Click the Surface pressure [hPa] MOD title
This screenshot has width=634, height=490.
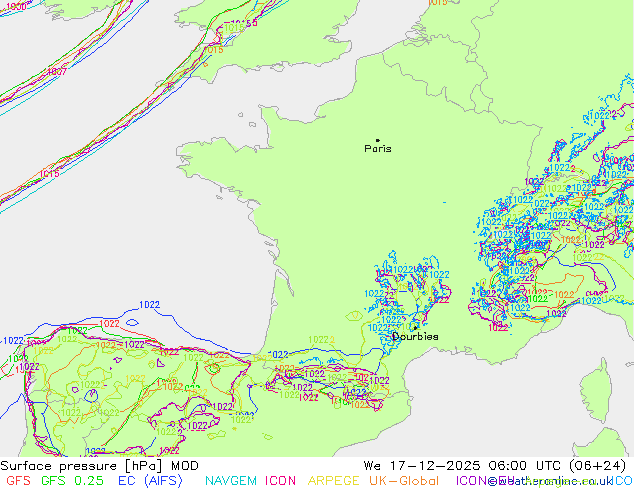pos(99,466)
